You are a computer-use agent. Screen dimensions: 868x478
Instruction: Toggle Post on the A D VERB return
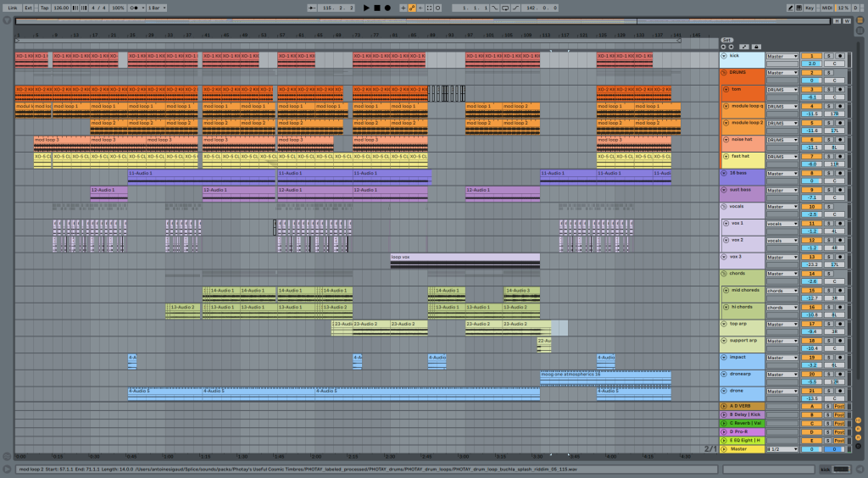(839, 407)
